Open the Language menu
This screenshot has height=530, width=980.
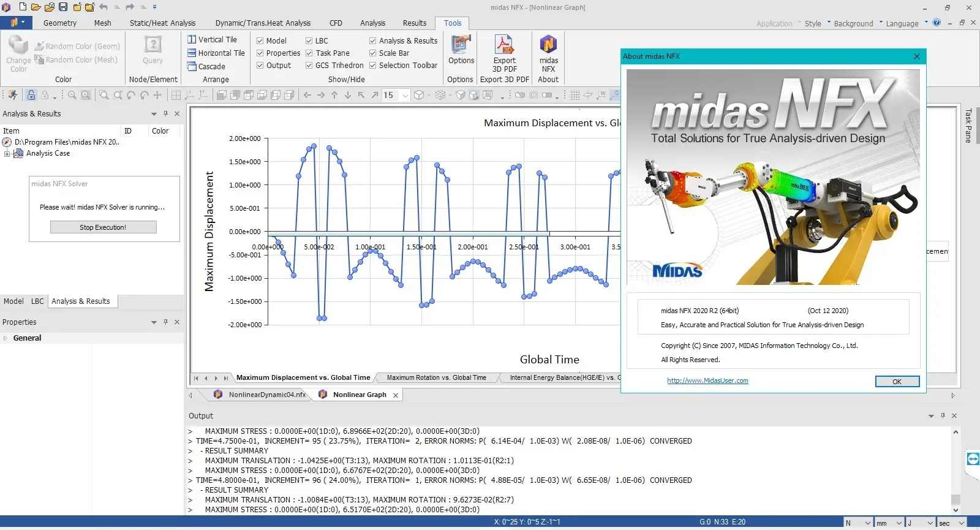pyautogui.click(x=902, y=23)
